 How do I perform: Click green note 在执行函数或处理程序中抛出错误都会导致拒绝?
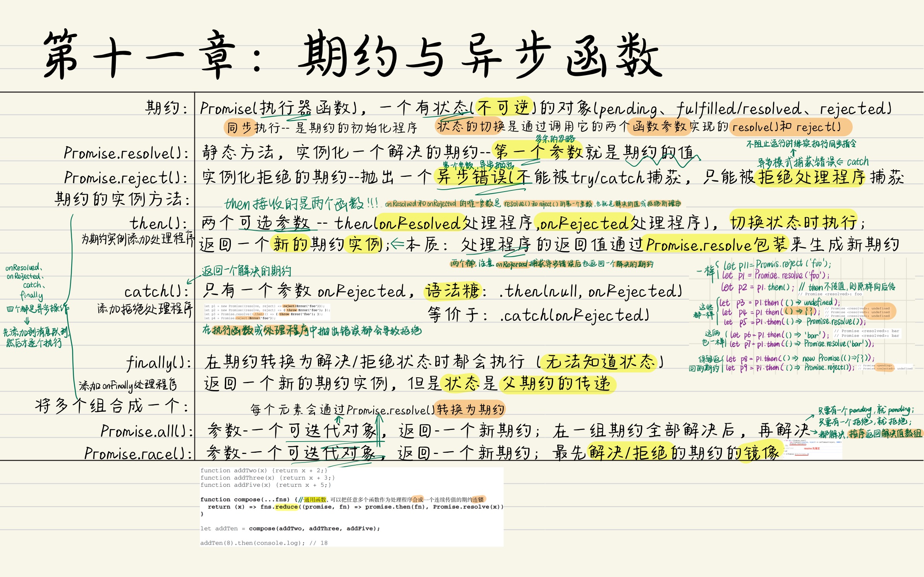pyautogui.click(x=312, y=330)
